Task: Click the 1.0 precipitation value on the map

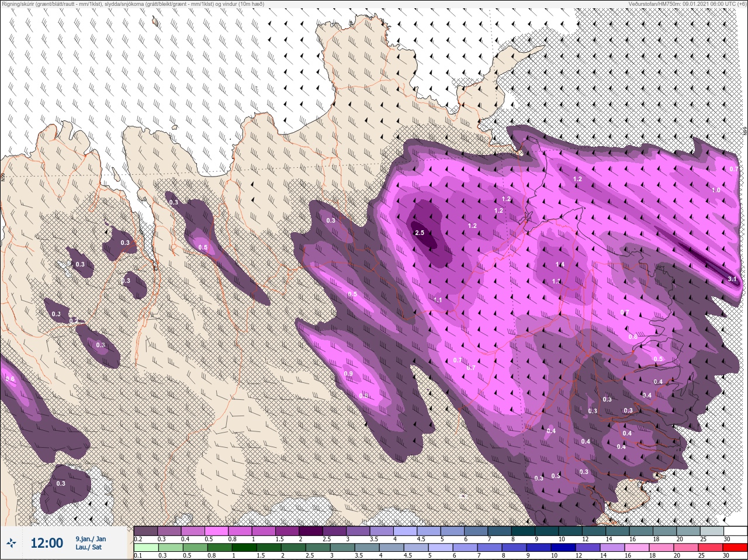Action: (x=716, y=191)
